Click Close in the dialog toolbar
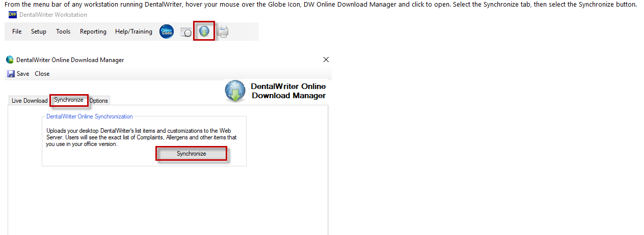The height and width of the screenshot is (235, 644). (x=42, y=74)
